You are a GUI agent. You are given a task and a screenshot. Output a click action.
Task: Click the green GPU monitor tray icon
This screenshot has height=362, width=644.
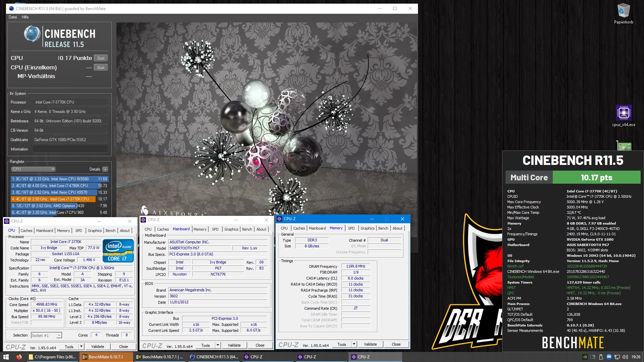[x=593, y=357]
